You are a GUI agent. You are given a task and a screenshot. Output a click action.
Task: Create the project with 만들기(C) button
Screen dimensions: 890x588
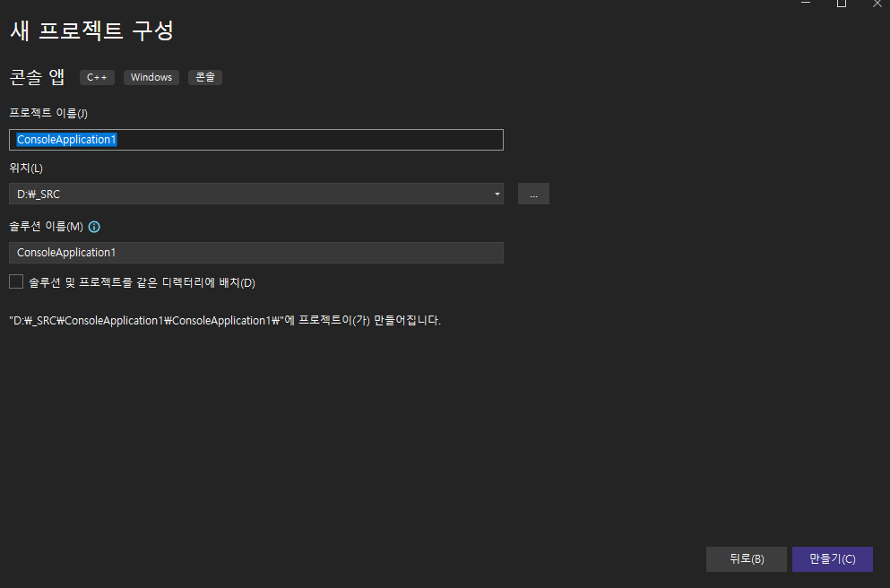(833, 559)
